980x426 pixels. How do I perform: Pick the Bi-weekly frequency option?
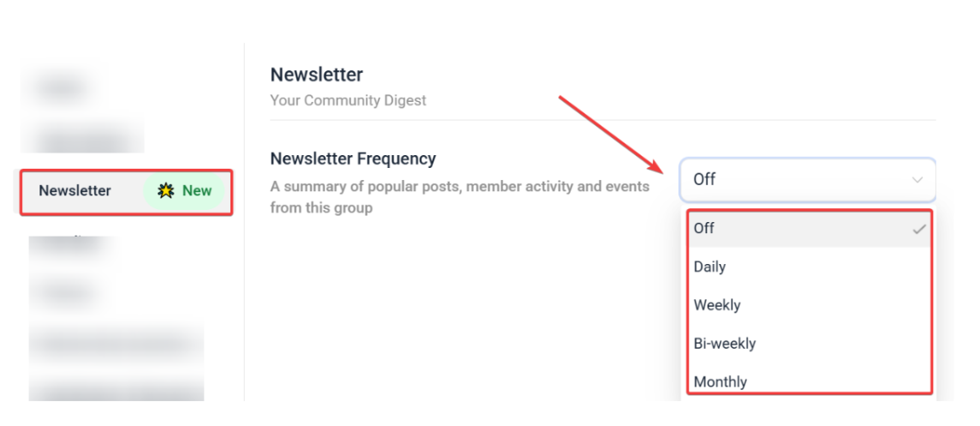[725, 344]
